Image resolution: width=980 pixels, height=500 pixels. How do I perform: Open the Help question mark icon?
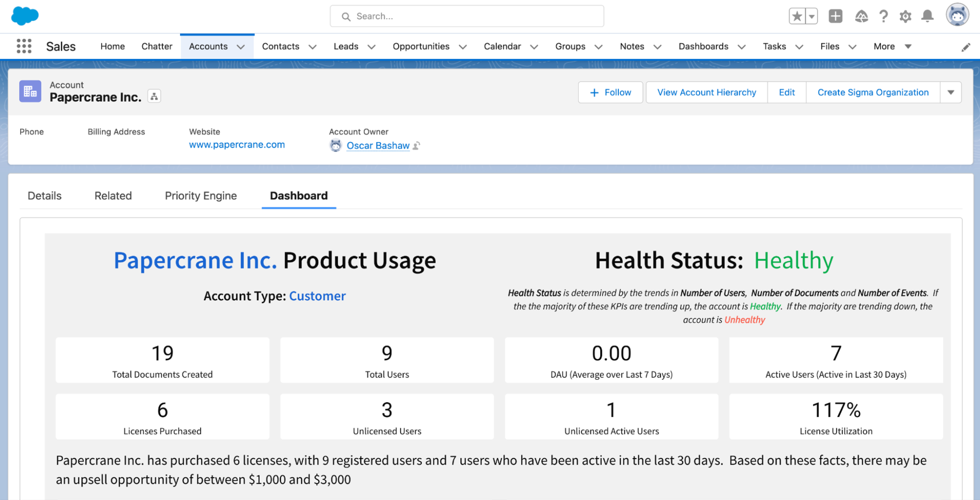tap(883, 16)
